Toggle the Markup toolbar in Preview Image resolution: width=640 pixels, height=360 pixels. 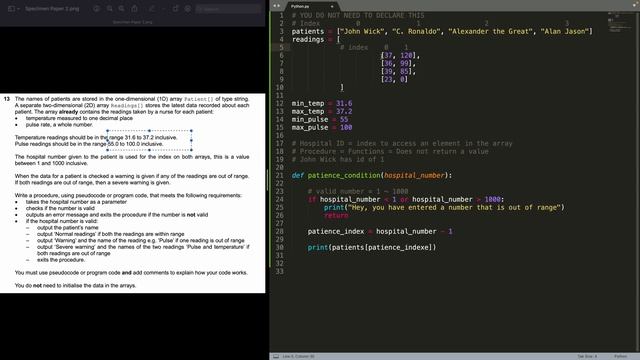(x=187, y=9)
